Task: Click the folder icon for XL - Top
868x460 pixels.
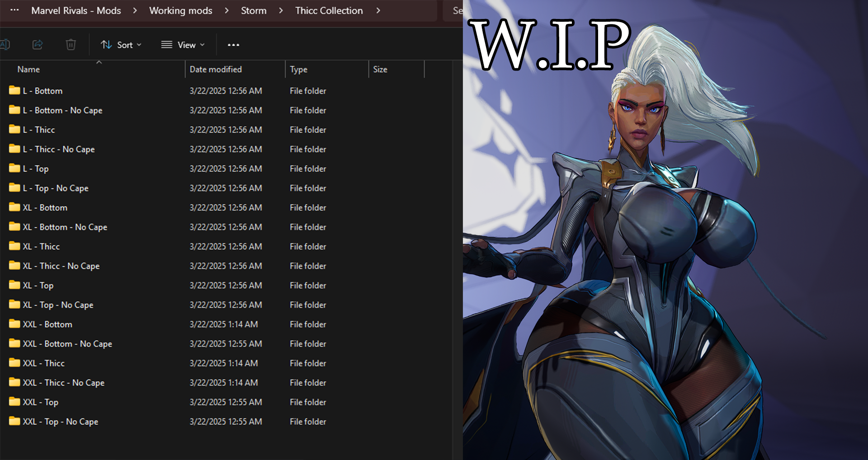Action: (14, 284)
